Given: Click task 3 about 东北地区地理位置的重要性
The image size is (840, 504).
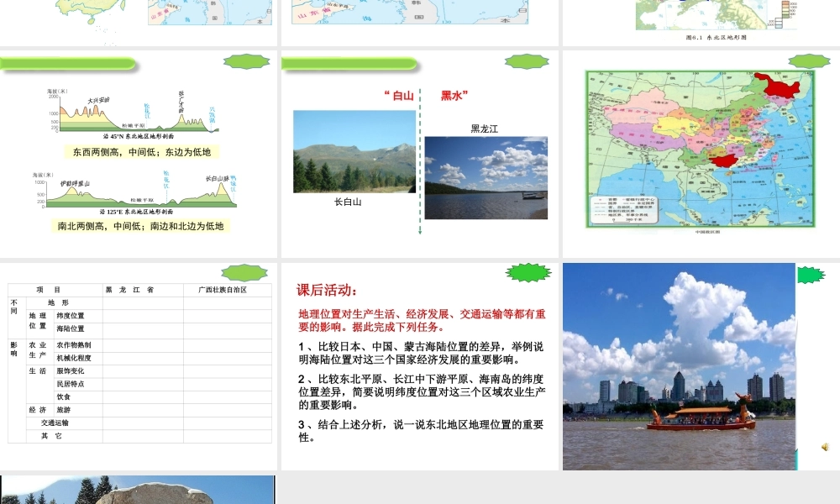Looking at the screenshot, I should [x=421, y=431].
